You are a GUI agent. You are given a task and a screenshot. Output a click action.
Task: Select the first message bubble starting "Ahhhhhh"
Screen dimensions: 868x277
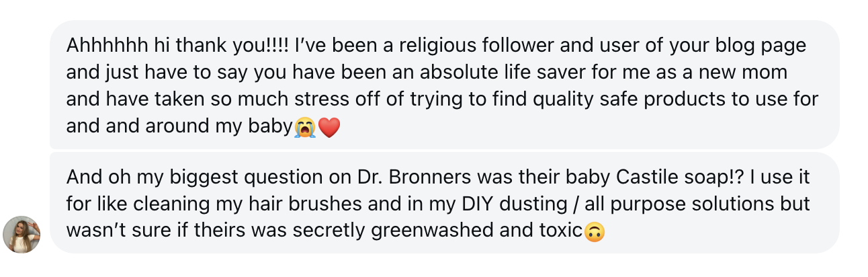443,85
